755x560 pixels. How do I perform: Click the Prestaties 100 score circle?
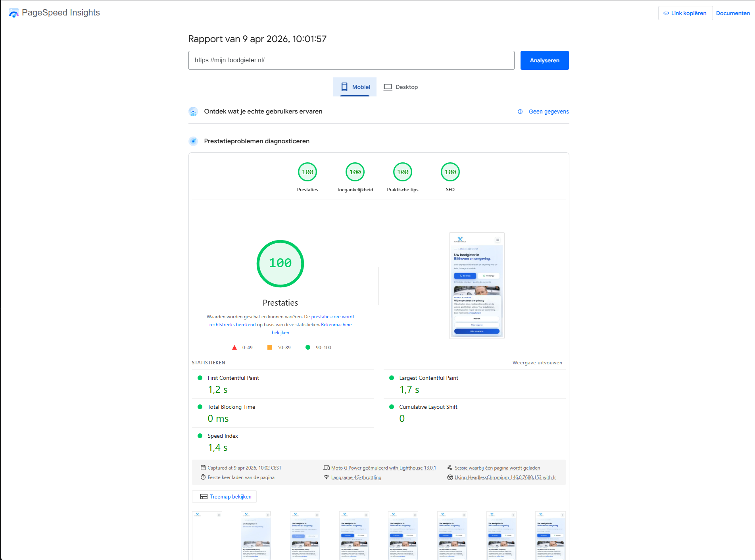280,263
